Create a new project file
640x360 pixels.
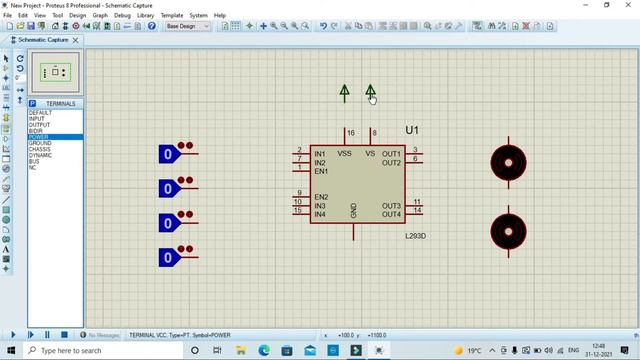click(x=9, y=26)
